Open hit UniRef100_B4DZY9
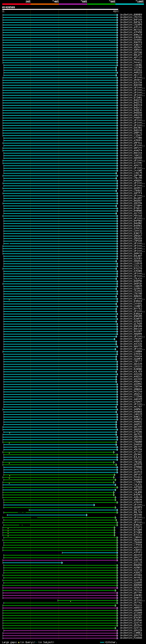The width and height of the screenshot is (146, 644). 131,100
